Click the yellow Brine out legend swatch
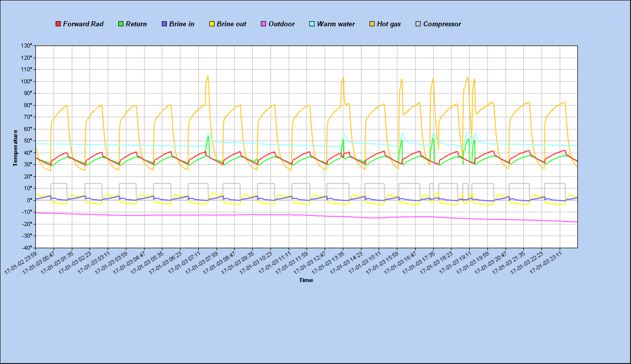The width and height of the screenshot is (631, 364). [212, 24]
